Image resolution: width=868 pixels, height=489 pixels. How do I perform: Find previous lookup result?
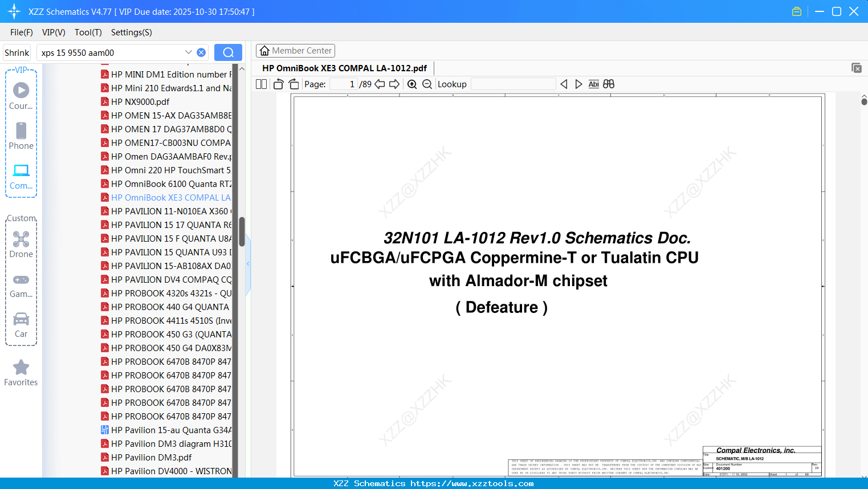pos(564,84)
